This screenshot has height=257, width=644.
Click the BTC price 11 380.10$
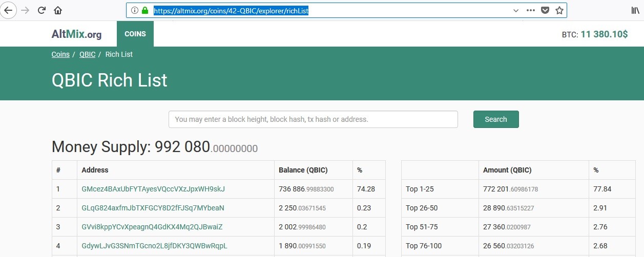(x=604, y=34)
